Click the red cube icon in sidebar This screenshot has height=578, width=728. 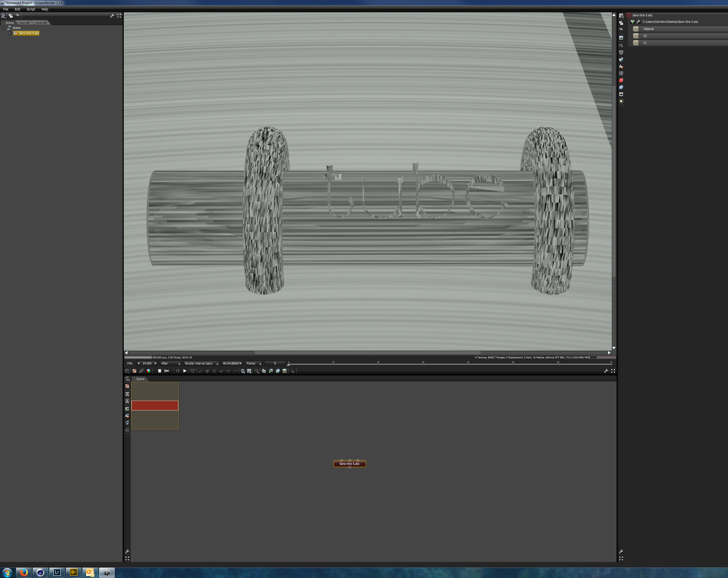pyautogui.click(x=621, y=80)
